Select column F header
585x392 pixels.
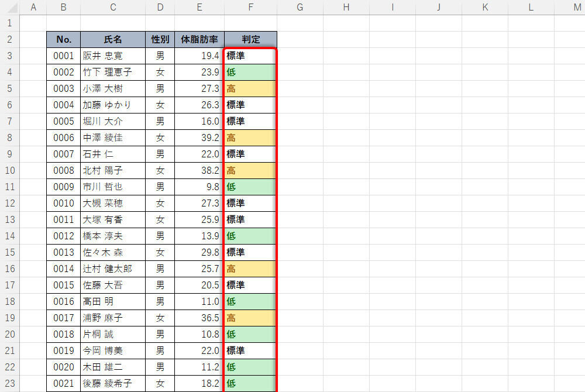tap(251, 7)
